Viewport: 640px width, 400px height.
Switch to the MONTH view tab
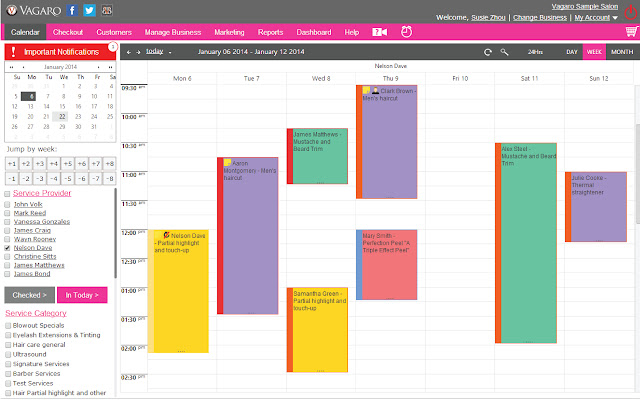point(622,52)
